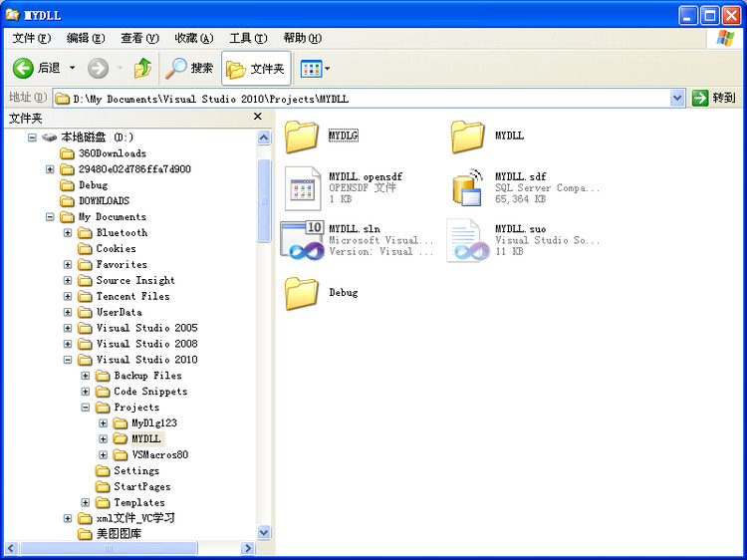The height and width of the screenshot is (560, 747).
Task: Click the green Go button
Action: pos(714,99)
